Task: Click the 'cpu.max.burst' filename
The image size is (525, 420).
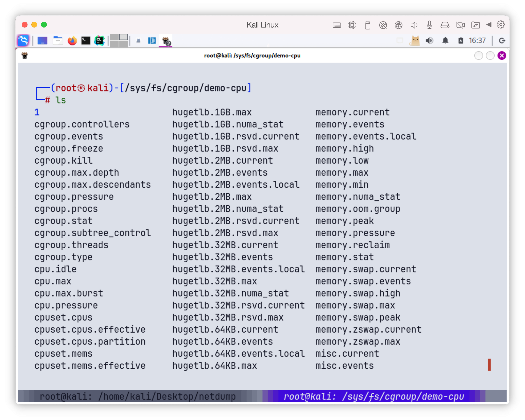Action: tap(69, 293)
